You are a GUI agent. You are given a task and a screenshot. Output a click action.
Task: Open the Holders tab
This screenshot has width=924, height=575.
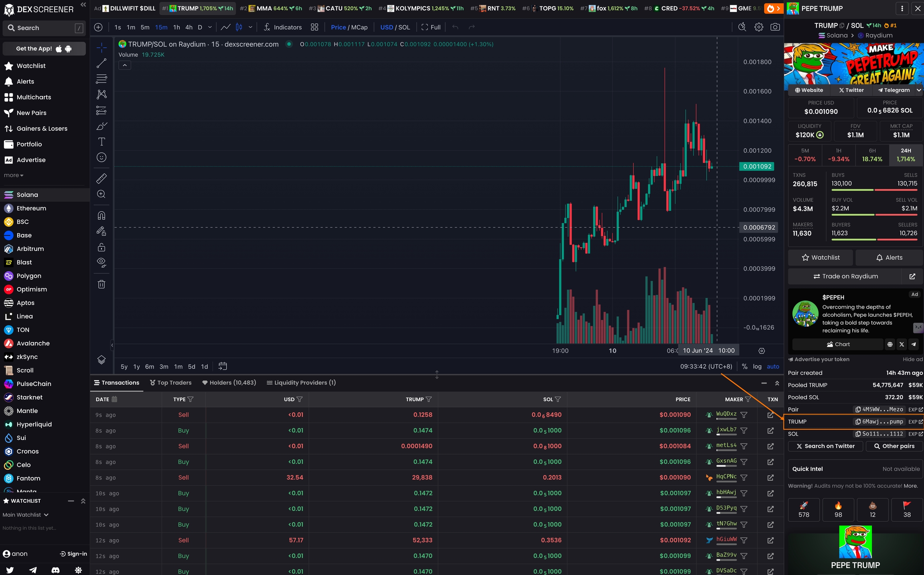coord(229,383)
